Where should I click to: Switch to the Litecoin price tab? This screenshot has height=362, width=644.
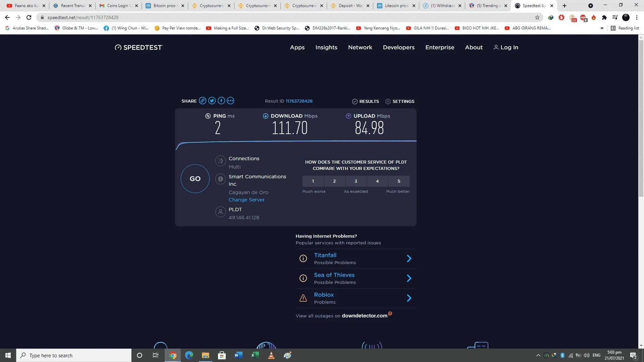pyautogui.click(x=396, y=6)
